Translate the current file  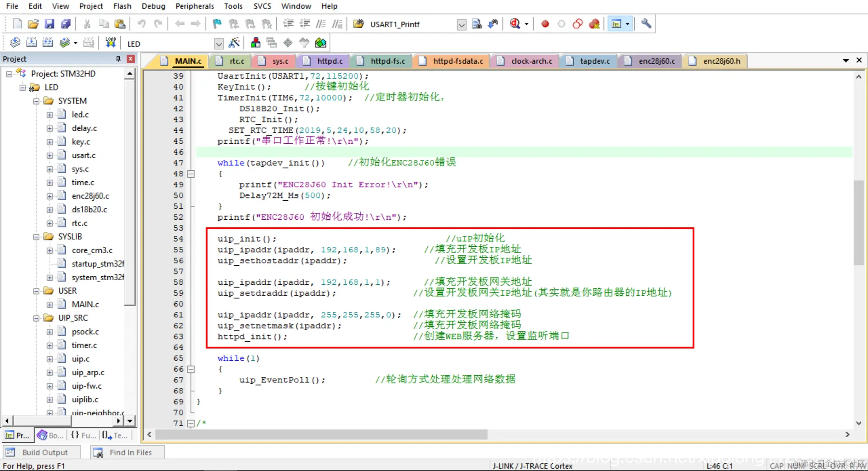pos(15,42)
